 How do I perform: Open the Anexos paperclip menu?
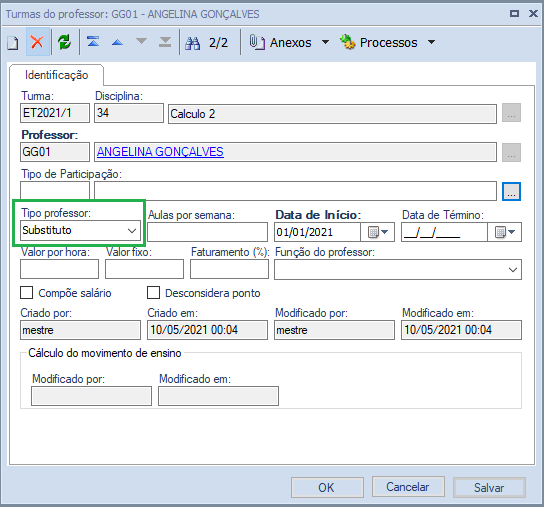289,42
